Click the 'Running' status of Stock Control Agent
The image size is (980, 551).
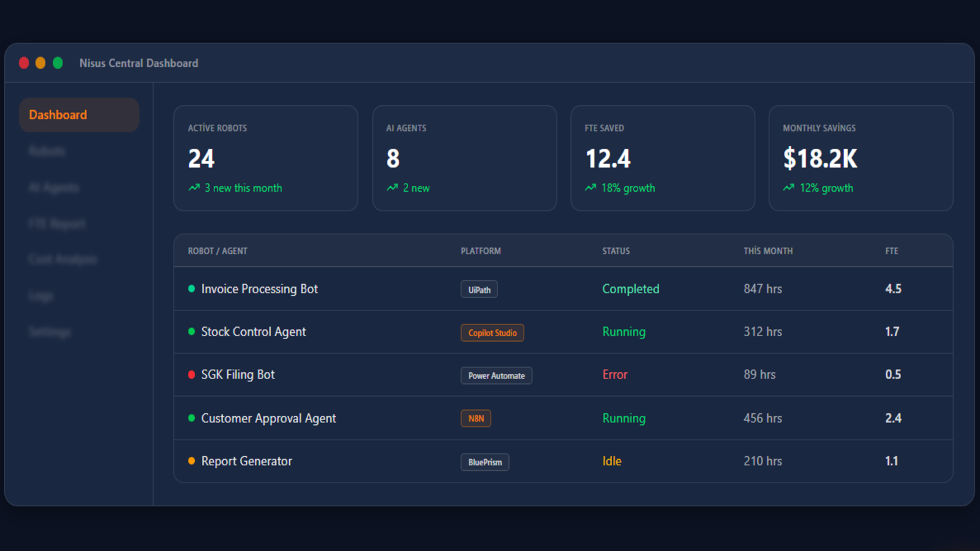tap(624, 332)
